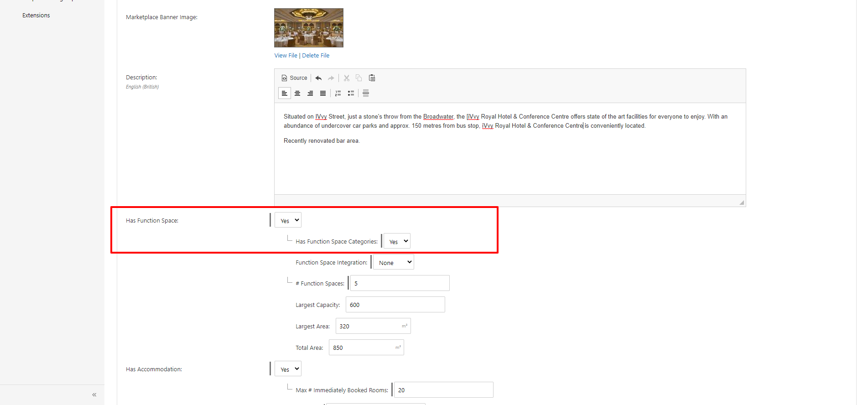Justify the description text
Image resolution: width=868 pixels, height=405 pixels.
click(323, 93)
